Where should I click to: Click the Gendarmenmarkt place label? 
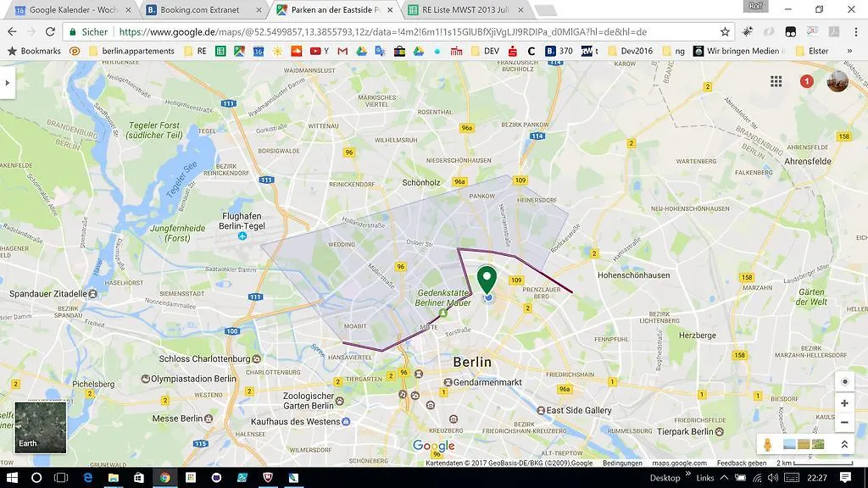coord(487,382)
